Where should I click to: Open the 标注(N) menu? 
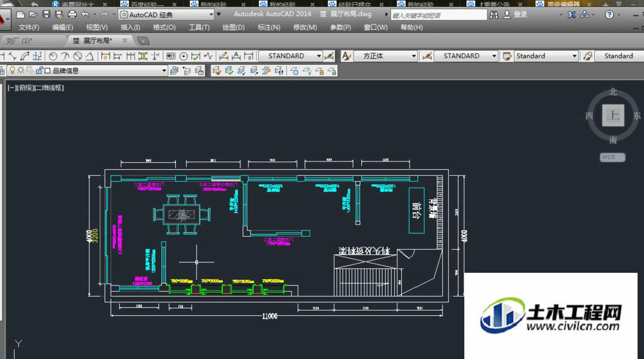[x=269, y=28]
